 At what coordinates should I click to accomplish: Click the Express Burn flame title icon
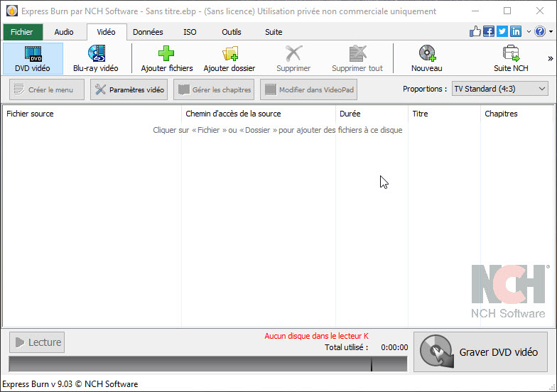pos(12,11)
